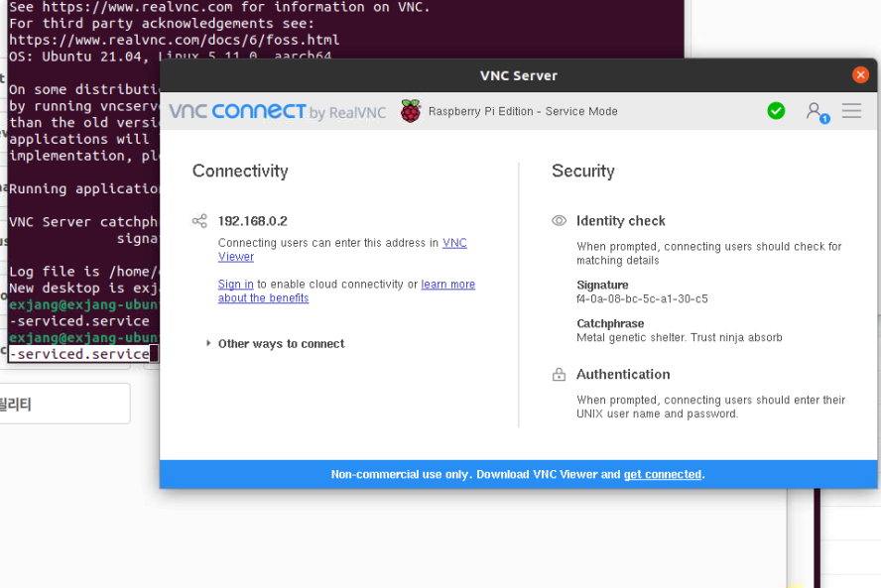Expand Other ways to connect
881x588 pixels.
[x=276, y=344]
